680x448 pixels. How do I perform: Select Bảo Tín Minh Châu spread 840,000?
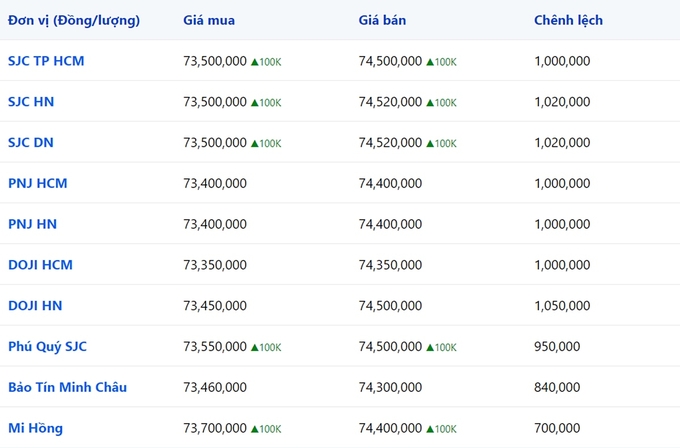tap(557, 387)
